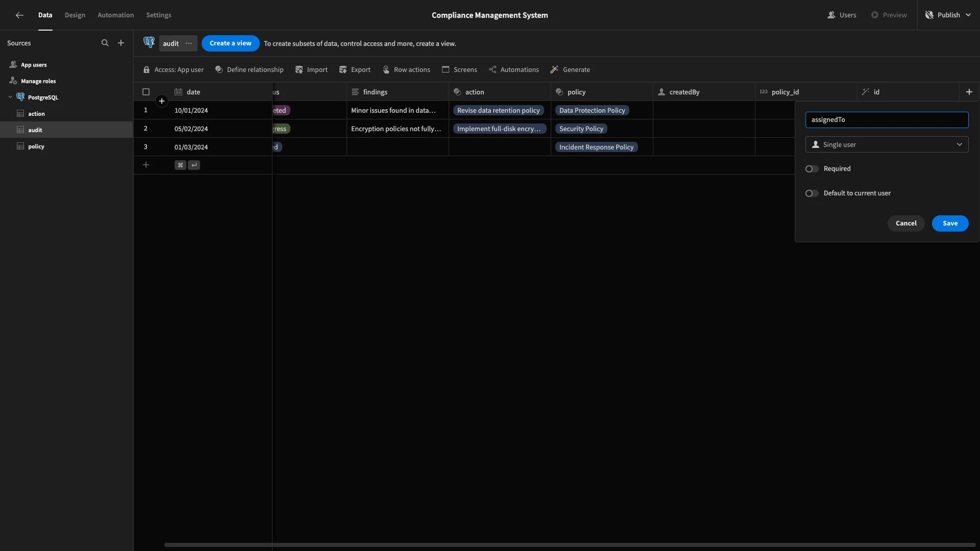Switch to the Data tab
The width and height of the screenshot is (980, 551).
click(45, 15)
